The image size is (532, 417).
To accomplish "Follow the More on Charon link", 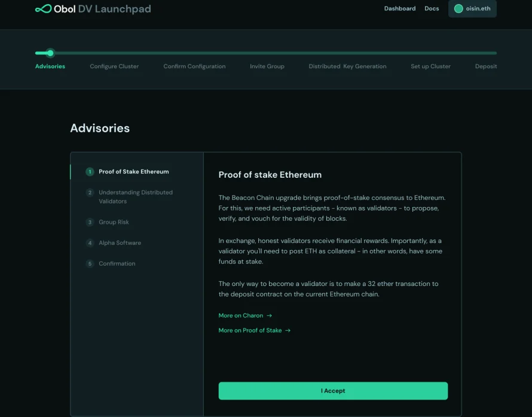I will (x=245, y=315).
